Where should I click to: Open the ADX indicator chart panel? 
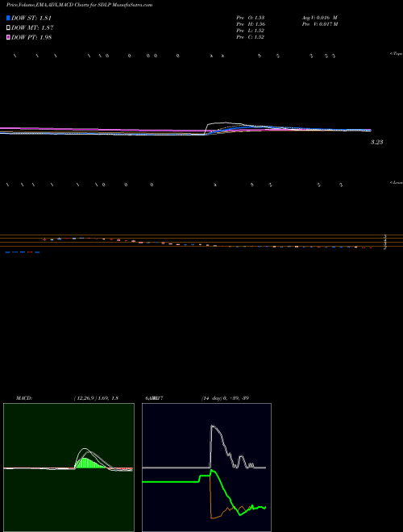pos(206,468)
